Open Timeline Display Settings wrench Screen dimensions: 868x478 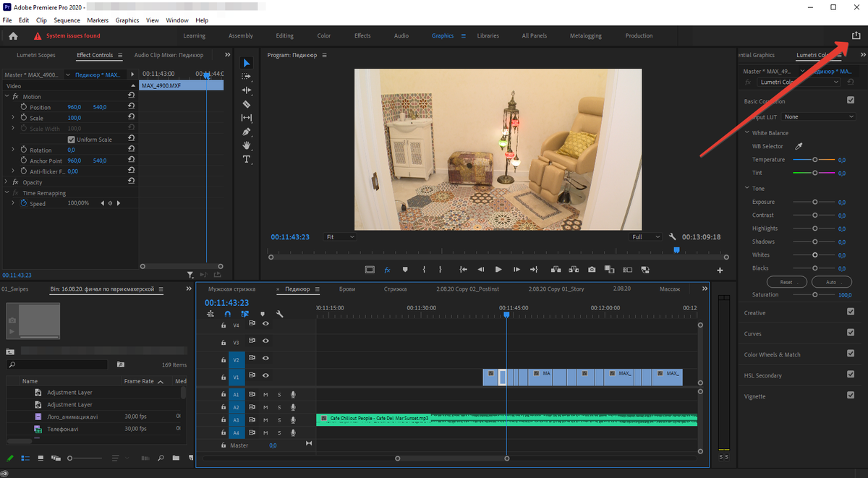pos(279,314)
